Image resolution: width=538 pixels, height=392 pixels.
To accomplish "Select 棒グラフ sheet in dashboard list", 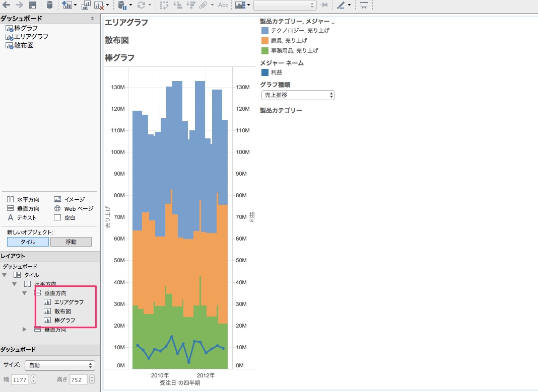I will 22,28.
